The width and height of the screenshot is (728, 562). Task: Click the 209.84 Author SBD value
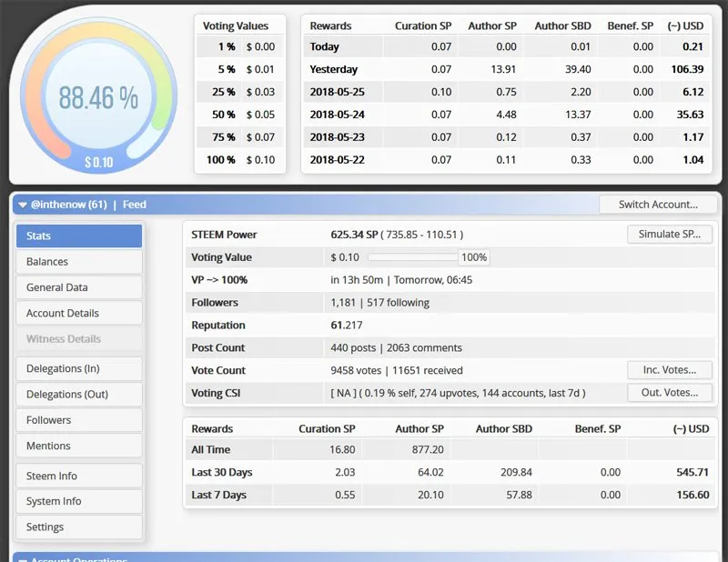coord(516,473)
